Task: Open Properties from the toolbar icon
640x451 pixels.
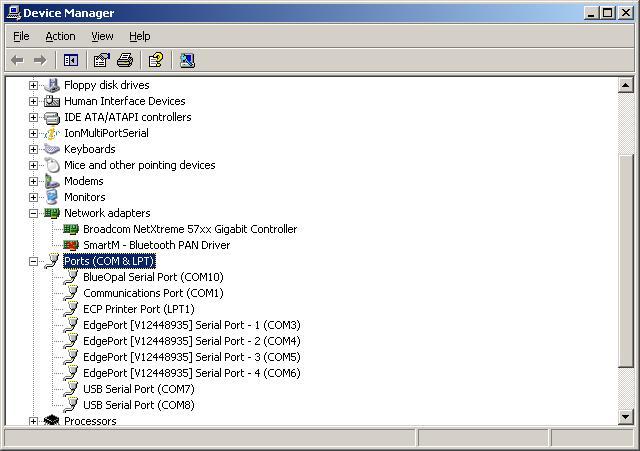Action: [102, 60]
